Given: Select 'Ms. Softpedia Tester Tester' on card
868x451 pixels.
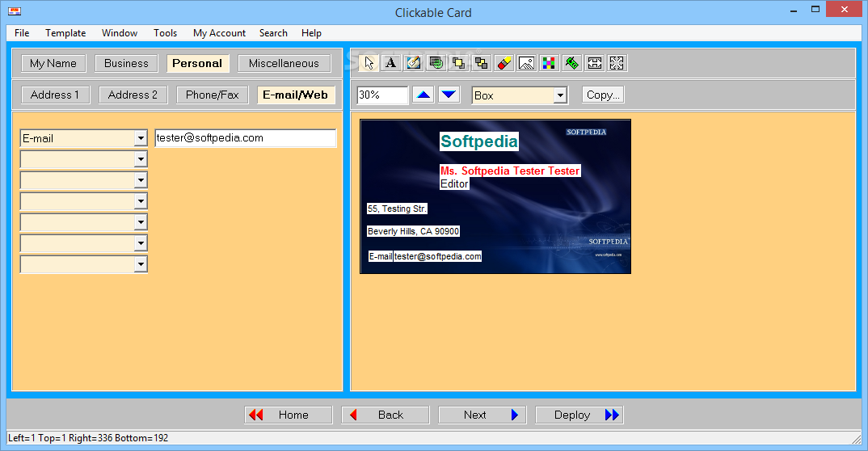Looking at the screenshot, I should (510, 171).
